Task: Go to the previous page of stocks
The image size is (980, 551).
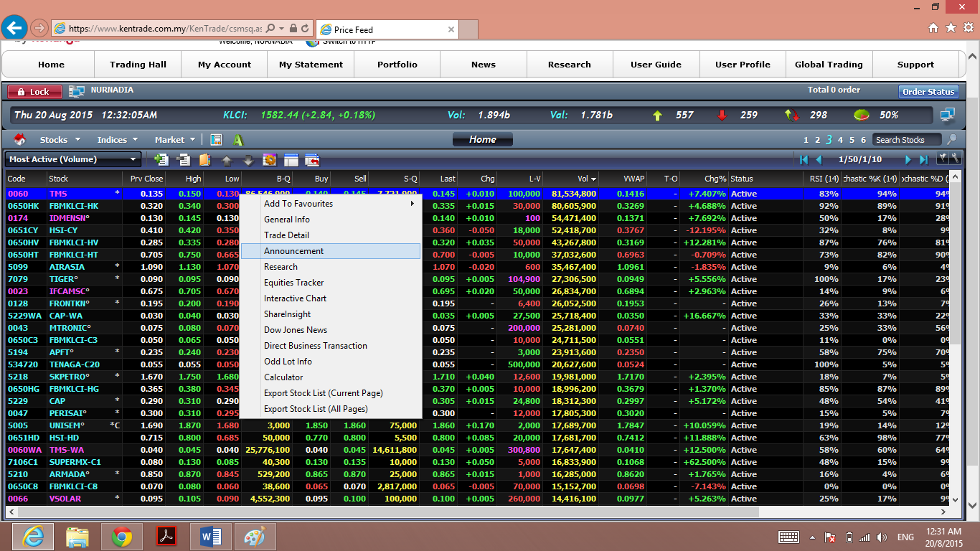Action: (x=819, y=159)
